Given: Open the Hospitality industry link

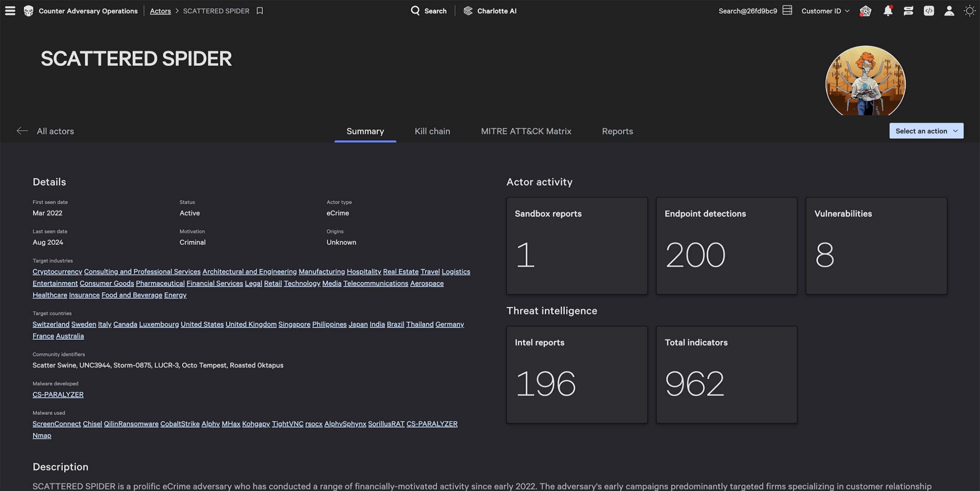Looking at the screenshot, I should coord(364,272).
